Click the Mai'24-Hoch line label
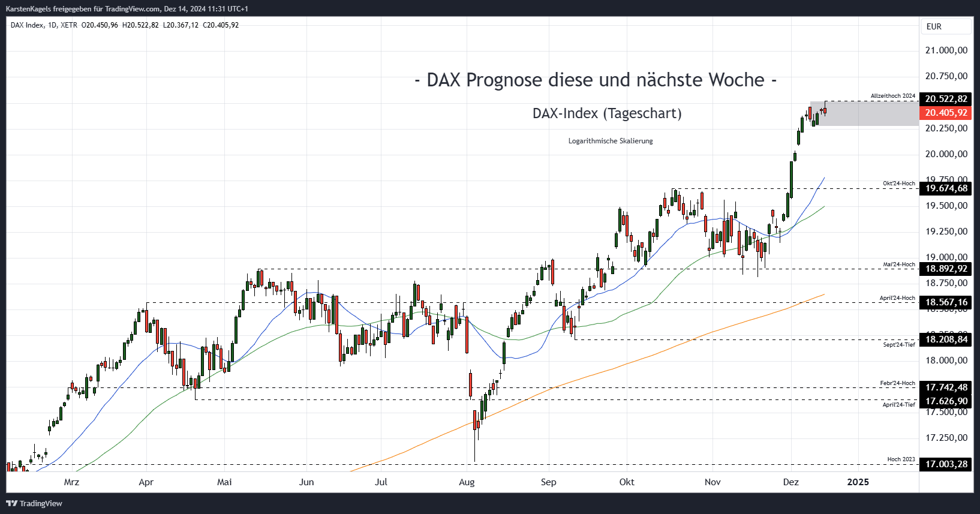The height and width of the screenshot is (514, 980). [899, 264]
